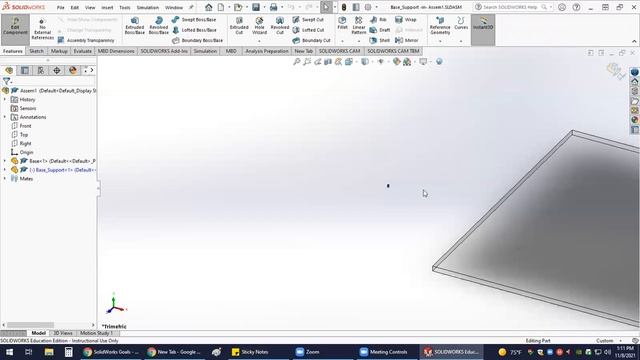The width and height of the screenshot is (640, 360).
Task: Select Revolved Boss/Base tool
Action: click(158, 26)
